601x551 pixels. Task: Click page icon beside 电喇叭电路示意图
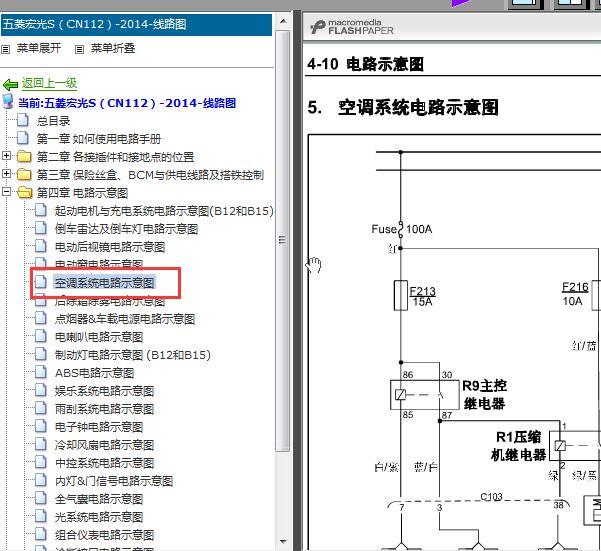pos(41,336)
